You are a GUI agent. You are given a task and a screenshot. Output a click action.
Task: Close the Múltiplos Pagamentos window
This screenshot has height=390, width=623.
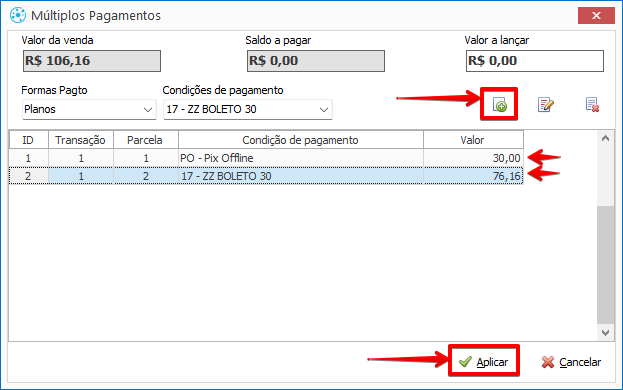(596, 15)
